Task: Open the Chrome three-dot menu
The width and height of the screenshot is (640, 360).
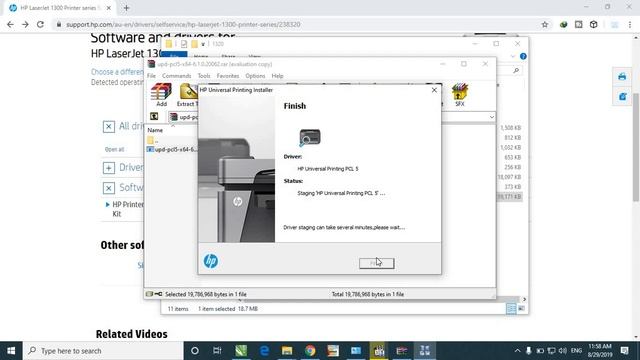Action: tap(630, 24)
